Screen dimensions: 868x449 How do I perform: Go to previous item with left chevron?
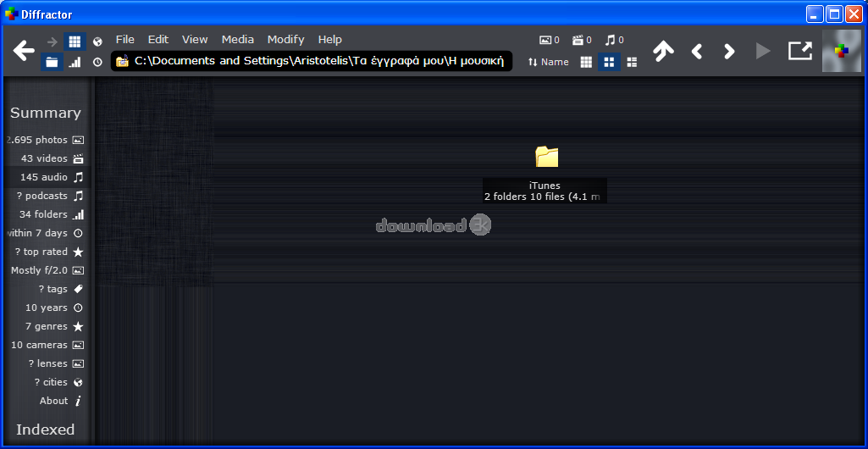[x=697, y=52]
